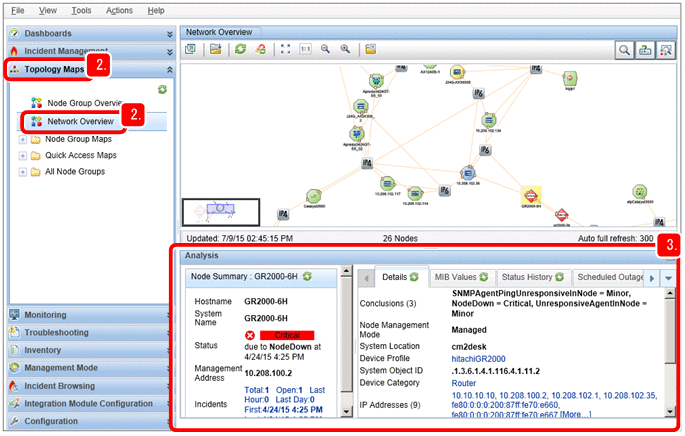
Task: Click the last folder icon in map toolbar
Action: pyautogui.click(x=371, y=49)
